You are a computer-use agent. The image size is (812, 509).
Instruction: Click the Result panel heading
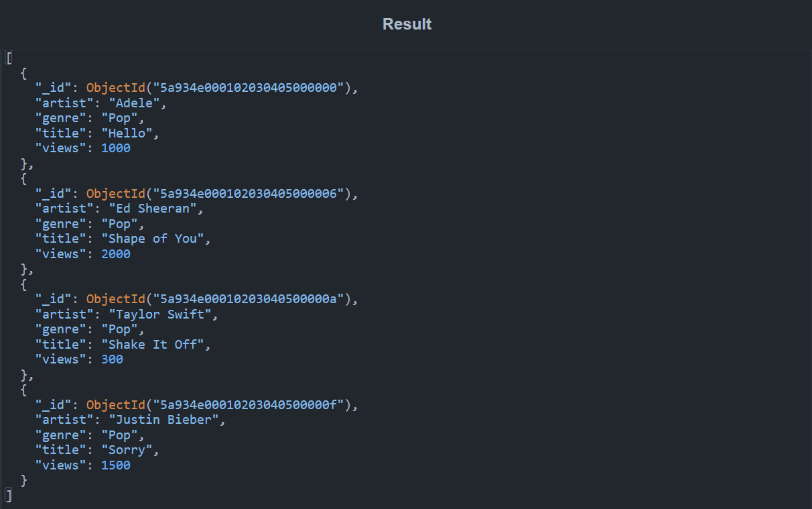(407, 24)
